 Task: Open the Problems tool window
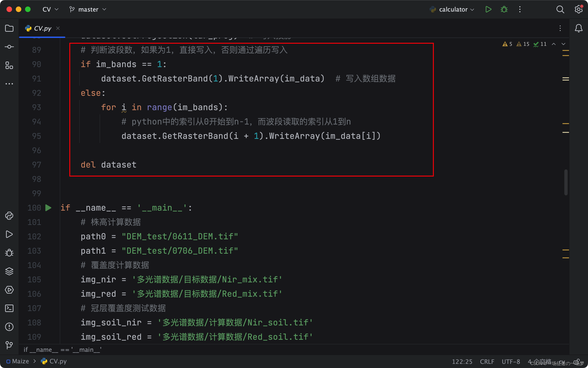point(9,327)
